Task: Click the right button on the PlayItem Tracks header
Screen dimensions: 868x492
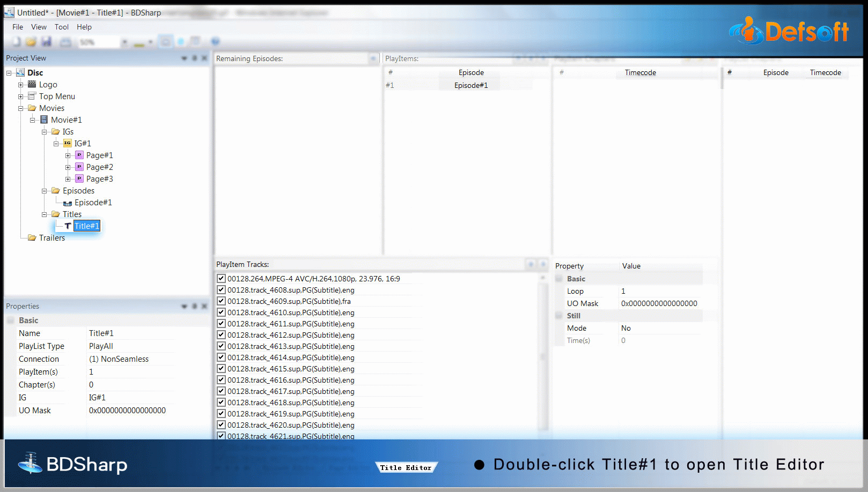Action: click(x=542, y=264)
